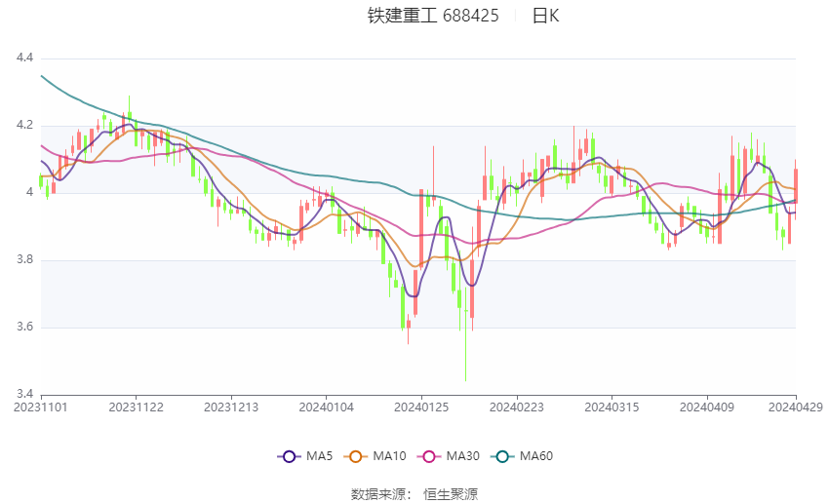Click the 3.4 price axis label

(x=25, y=394)
